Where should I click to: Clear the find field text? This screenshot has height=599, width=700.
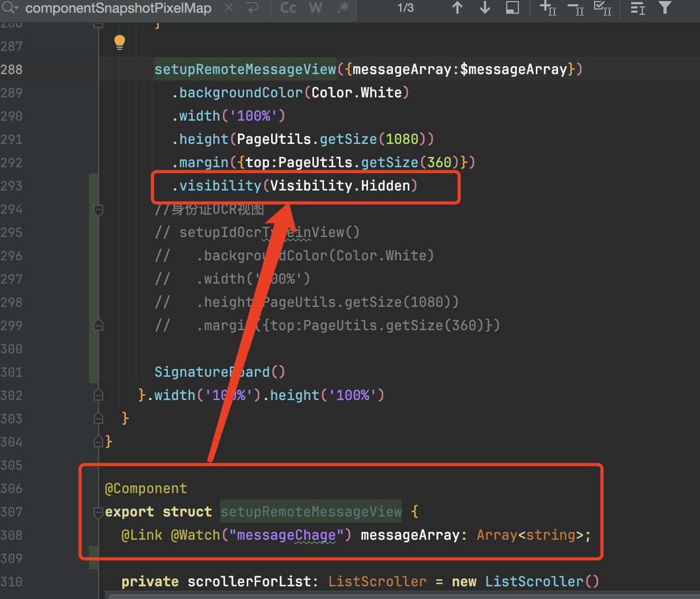pyautogui.click(x=229, y=8)
